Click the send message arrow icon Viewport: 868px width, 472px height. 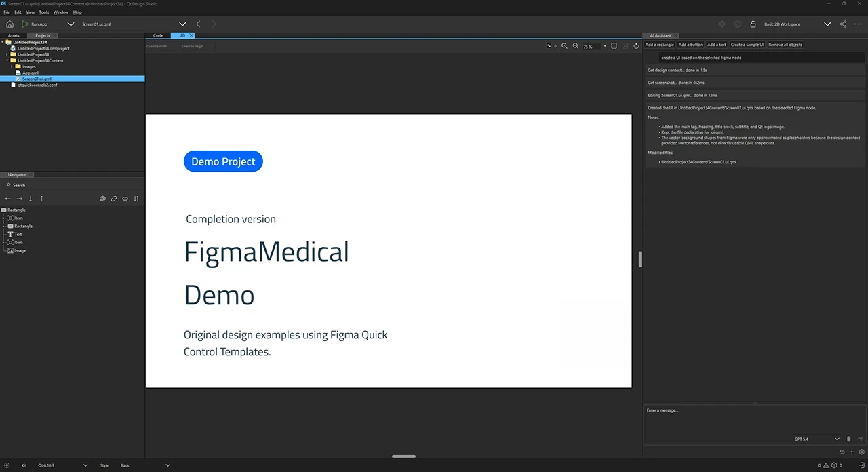(861, 439)
